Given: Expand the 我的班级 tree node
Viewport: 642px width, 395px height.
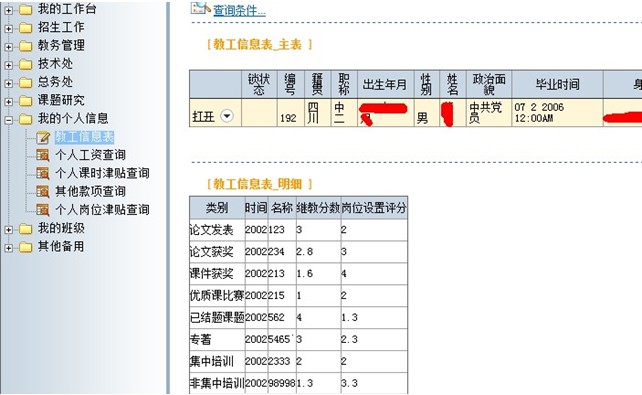Looking at the screenshot, I should pyautogui.click(x=9, y=230).
